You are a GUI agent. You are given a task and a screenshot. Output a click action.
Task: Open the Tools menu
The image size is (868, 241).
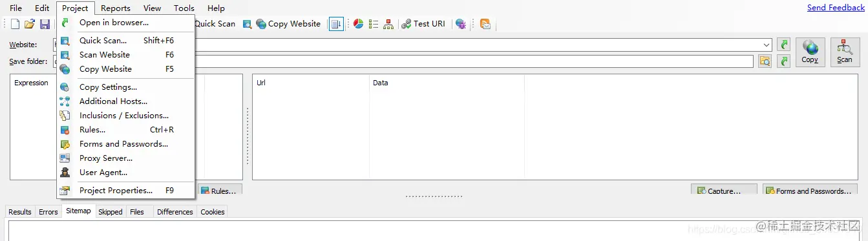pyautogui.click(x=184, y=8)
